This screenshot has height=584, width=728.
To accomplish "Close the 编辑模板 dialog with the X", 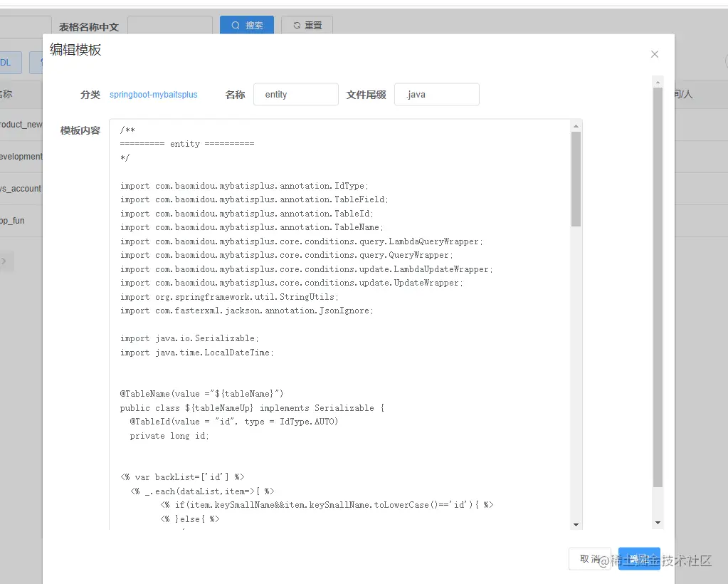I will (x=655, y=54).
